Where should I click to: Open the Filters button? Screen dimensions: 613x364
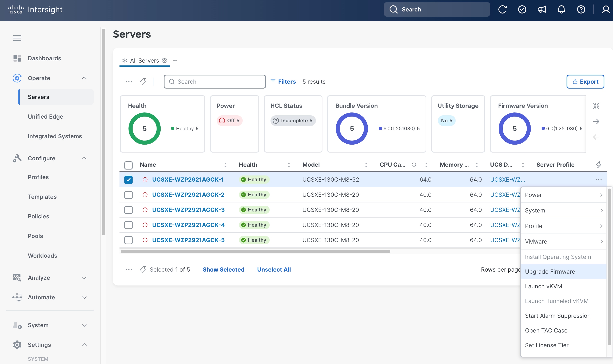pos(283,81)
